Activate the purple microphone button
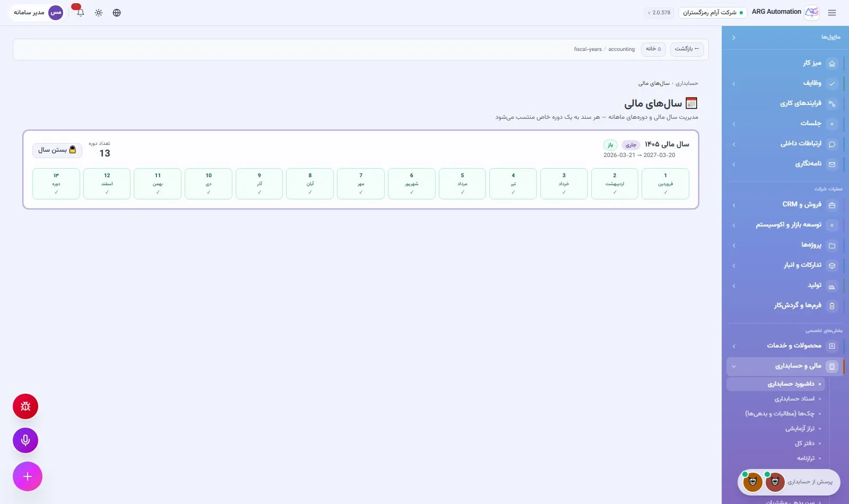Image resolution: width=849 pixels, height=504 pixels. click(x=25, y=440)
